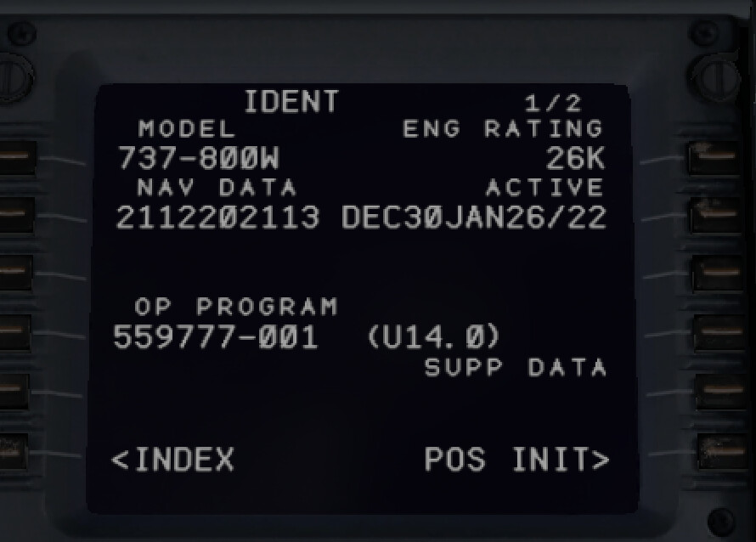Select active date range DEC30JAN26/22
The width and height of the screenshot is (756, 542).
pos(473,217)
